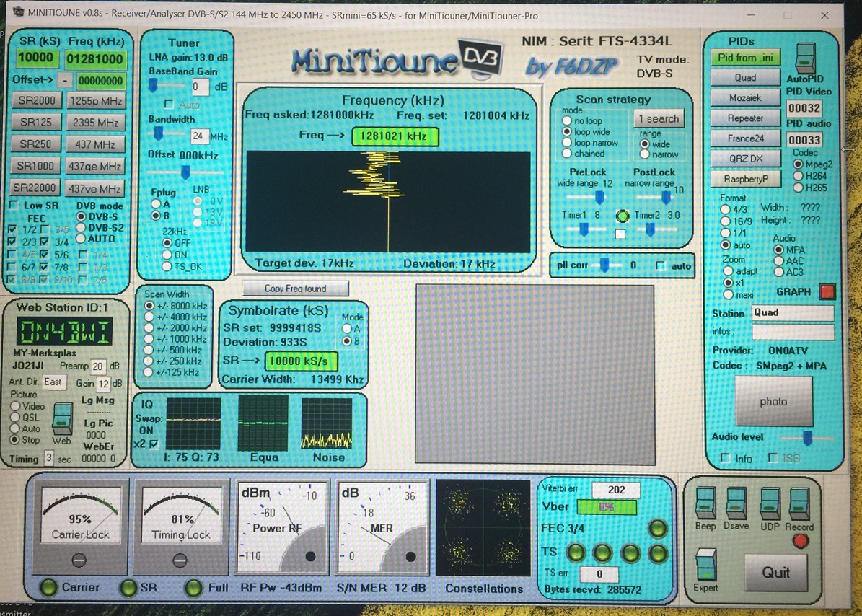The height and width of the screenshot is (616, 862).
Task: Select no loop scan mode
Action: 567,120
